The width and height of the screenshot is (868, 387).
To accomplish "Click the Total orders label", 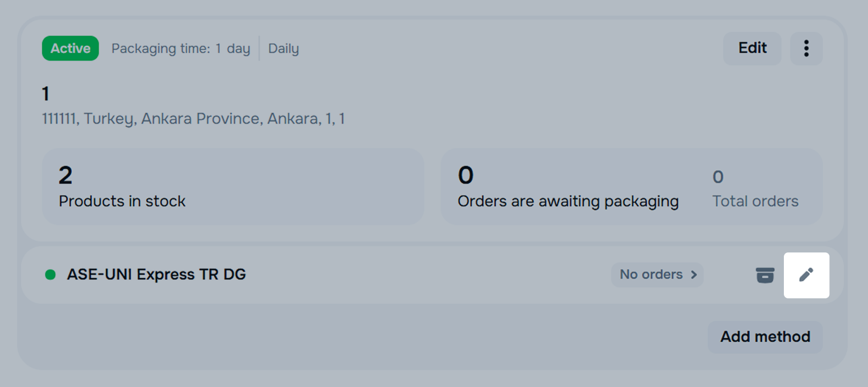I will [x=755, y=202].
